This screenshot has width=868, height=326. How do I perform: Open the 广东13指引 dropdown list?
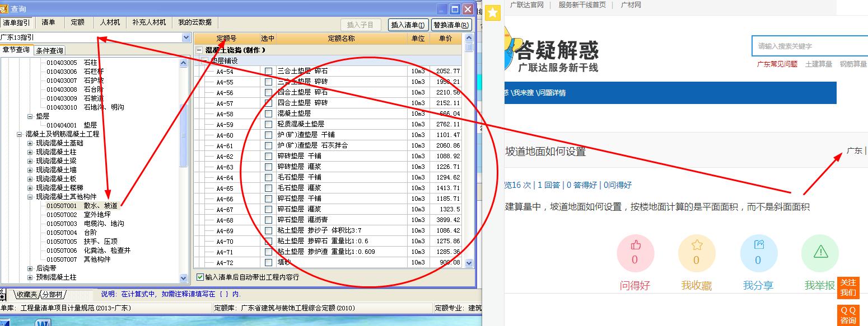[186, 37]
